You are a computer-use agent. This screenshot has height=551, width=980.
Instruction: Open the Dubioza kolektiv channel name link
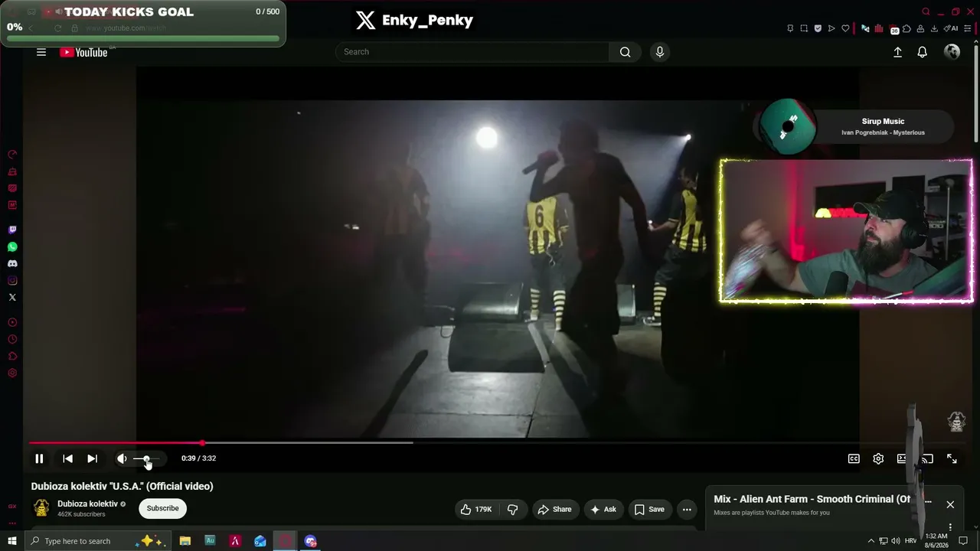[87, 504]
